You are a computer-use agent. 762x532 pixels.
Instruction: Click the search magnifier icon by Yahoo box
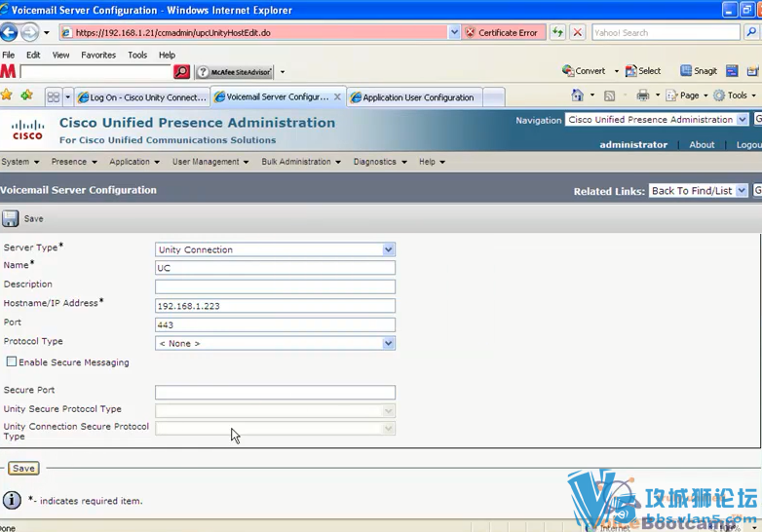click(x=751, y=32)
